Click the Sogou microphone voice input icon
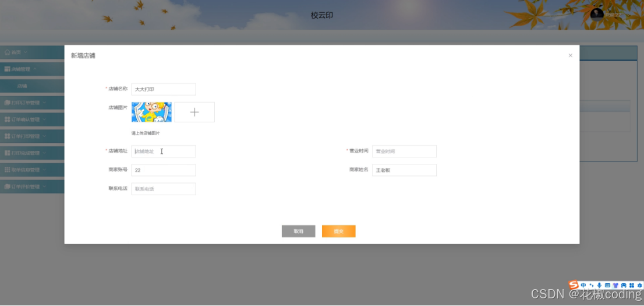This screenshot has height=306, width=644. [600, 285]
